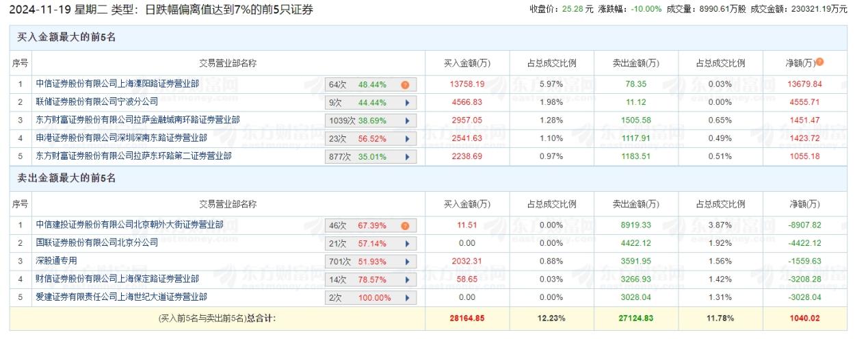Click blue arrow icon in 爱建证券 row

406,298
